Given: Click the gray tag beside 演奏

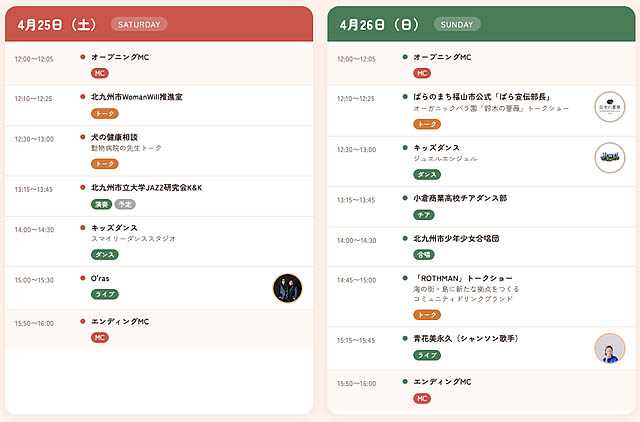Looking at the screenshot, I should point(125,204).
